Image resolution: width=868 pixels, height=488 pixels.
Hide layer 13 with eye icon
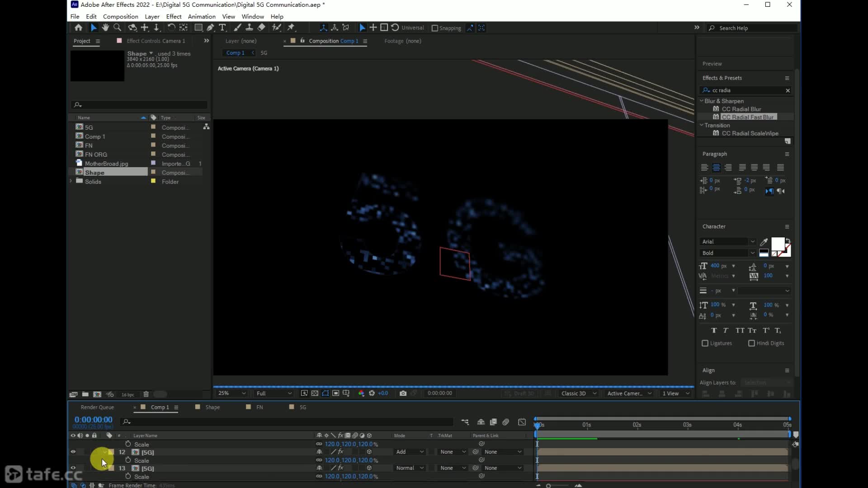tap(73, 468)
